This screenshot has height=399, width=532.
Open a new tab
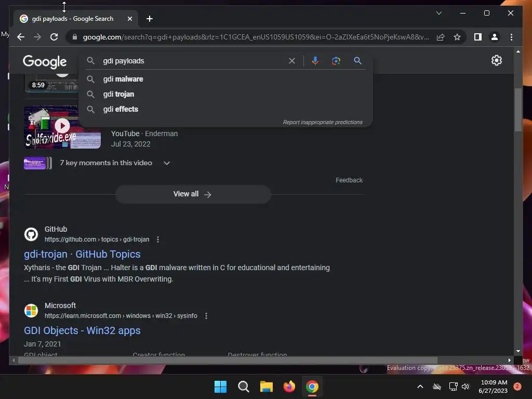click(150, 19)
